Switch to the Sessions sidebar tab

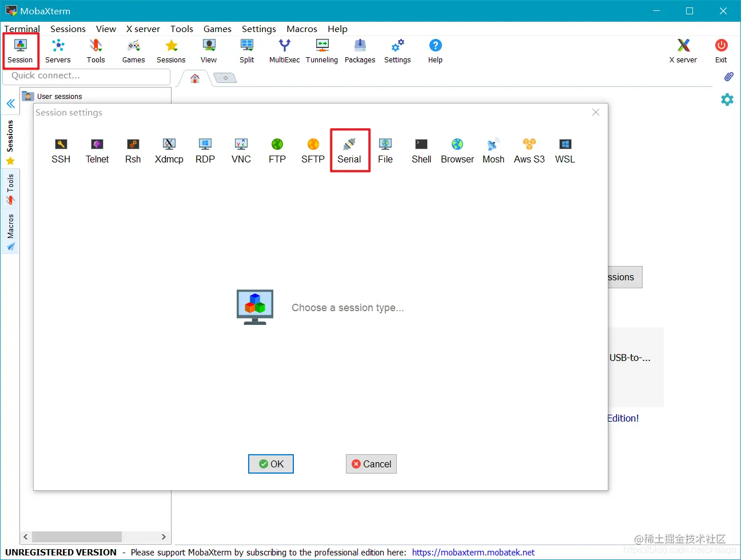(10, 142)
